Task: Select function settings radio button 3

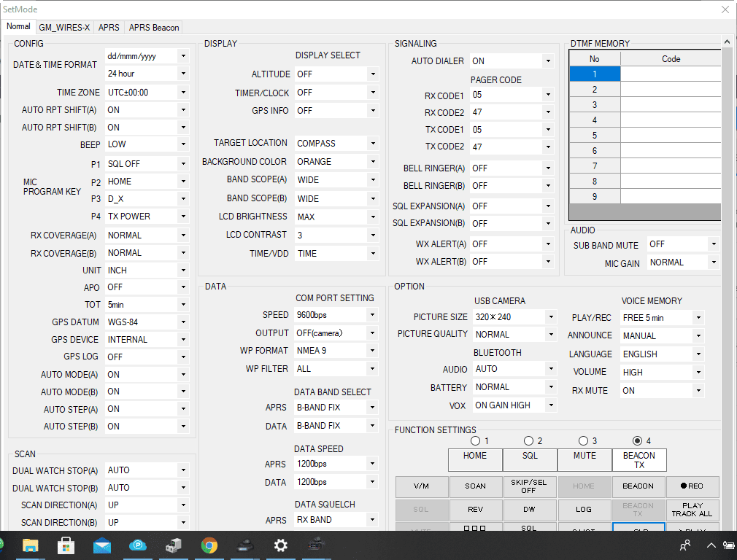Action: click(x=583, y=441)
